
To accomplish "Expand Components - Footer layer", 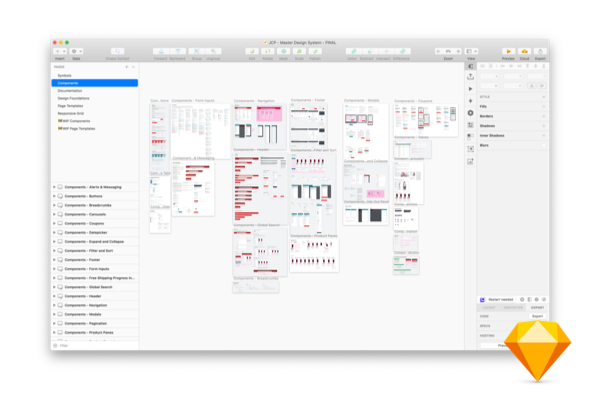I will pyautogui.click(x=54, y=260).
